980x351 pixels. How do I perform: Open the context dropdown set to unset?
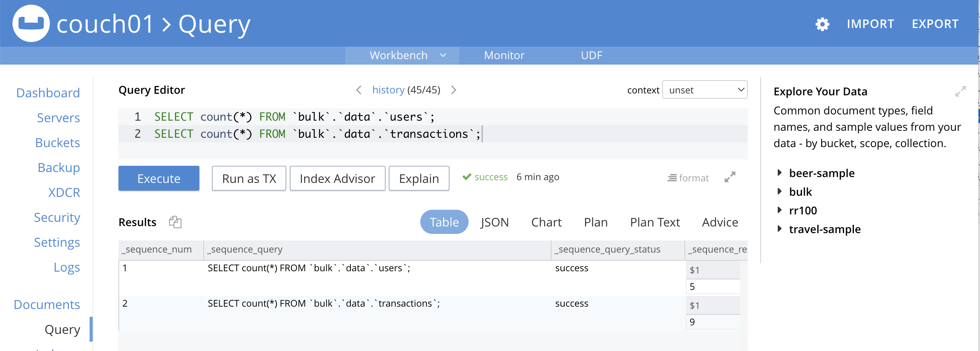click(x=705, y=90)
